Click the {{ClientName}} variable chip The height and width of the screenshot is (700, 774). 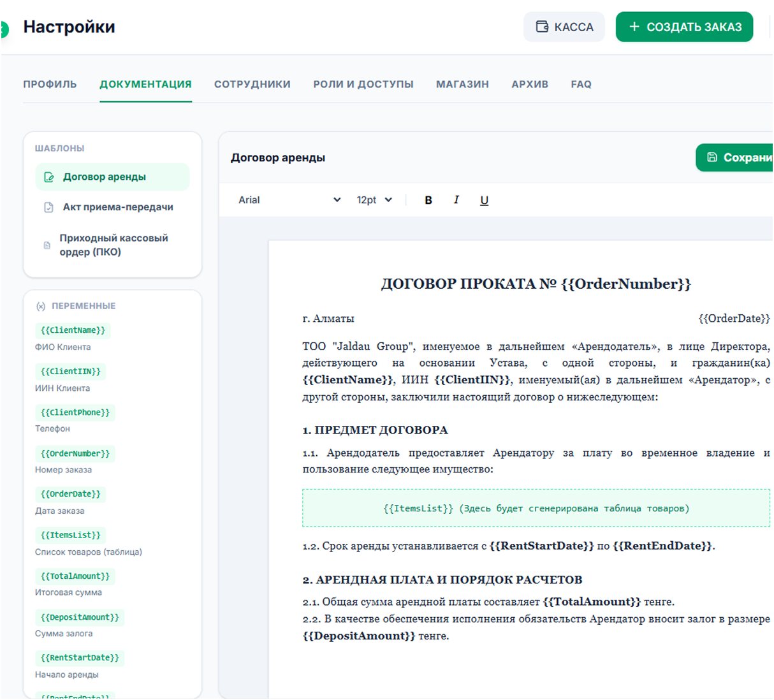(73, 330)
